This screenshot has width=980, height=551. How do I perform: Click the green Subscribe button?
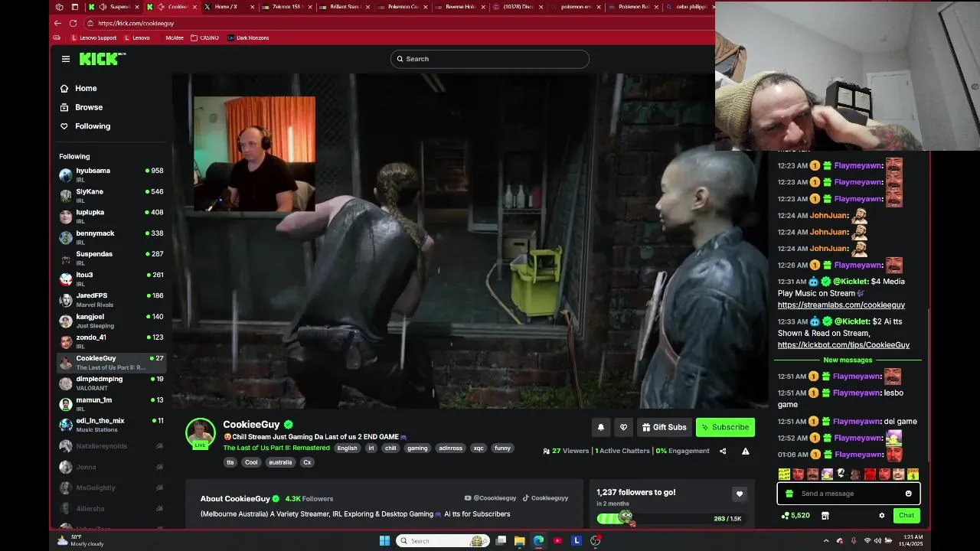point(725,427)
